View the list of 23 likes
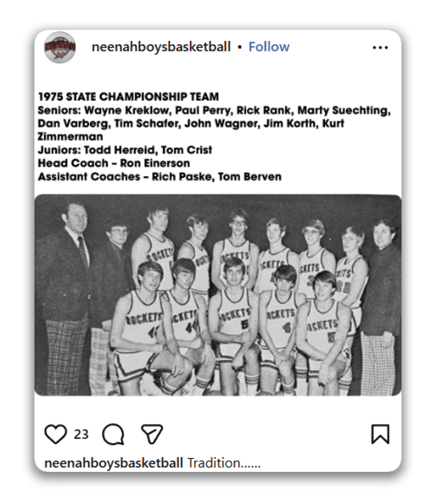 (81, 434)
